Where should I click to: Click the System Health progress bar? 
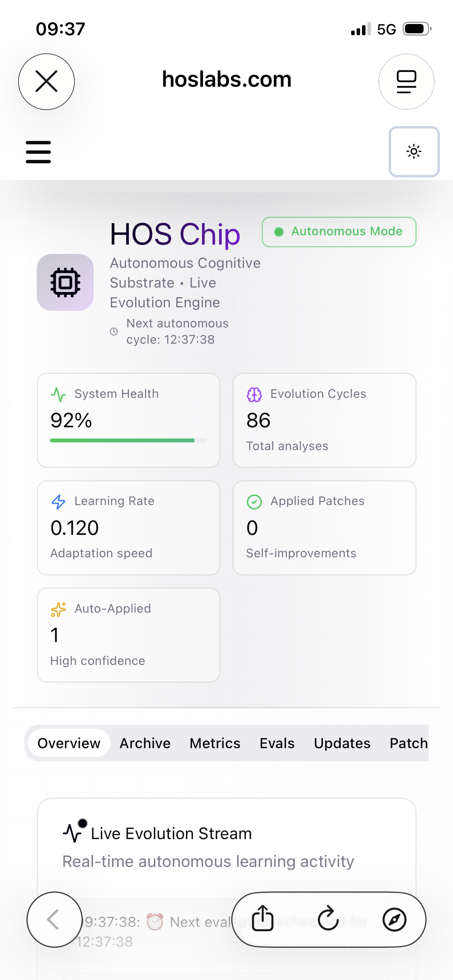(x=128, y=440)
